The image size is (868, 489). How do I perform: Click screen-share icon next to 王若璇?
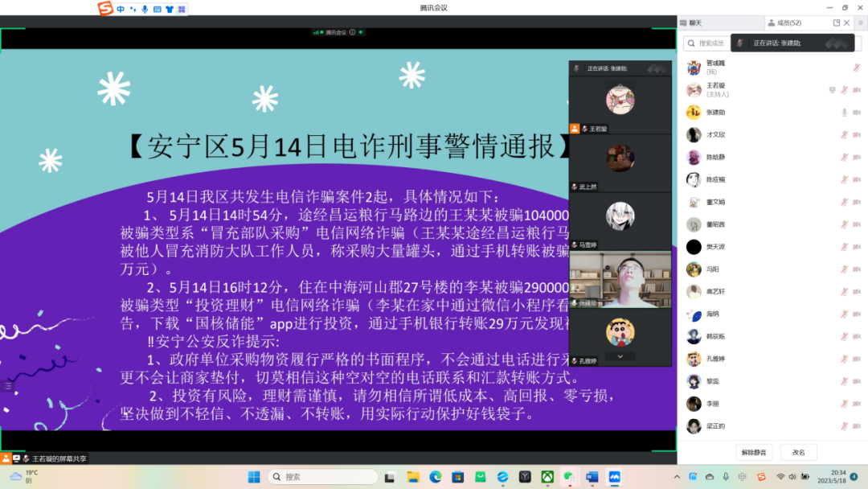click(833, 90)
